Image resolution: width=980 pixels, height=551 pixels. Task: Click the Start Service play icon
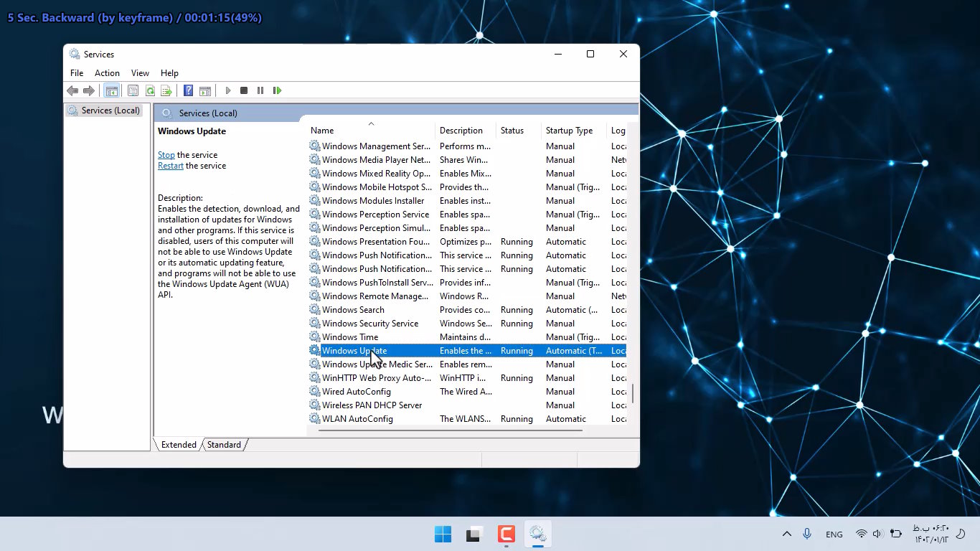tap(228, 90)
